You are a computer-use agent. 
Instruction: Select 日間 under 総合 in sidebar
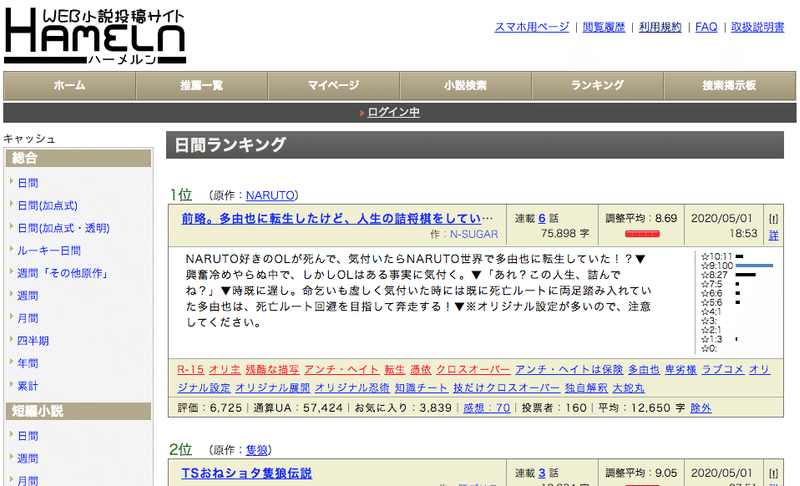pos(28,183)
